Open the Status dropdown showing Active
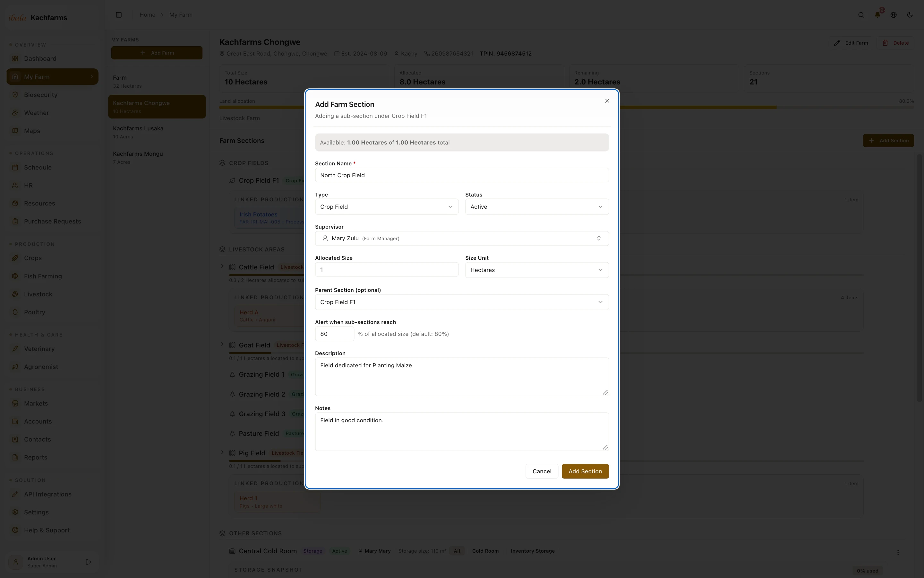This screenshot has width=924, height=578. pyautogui.click(x=537, y=207)
